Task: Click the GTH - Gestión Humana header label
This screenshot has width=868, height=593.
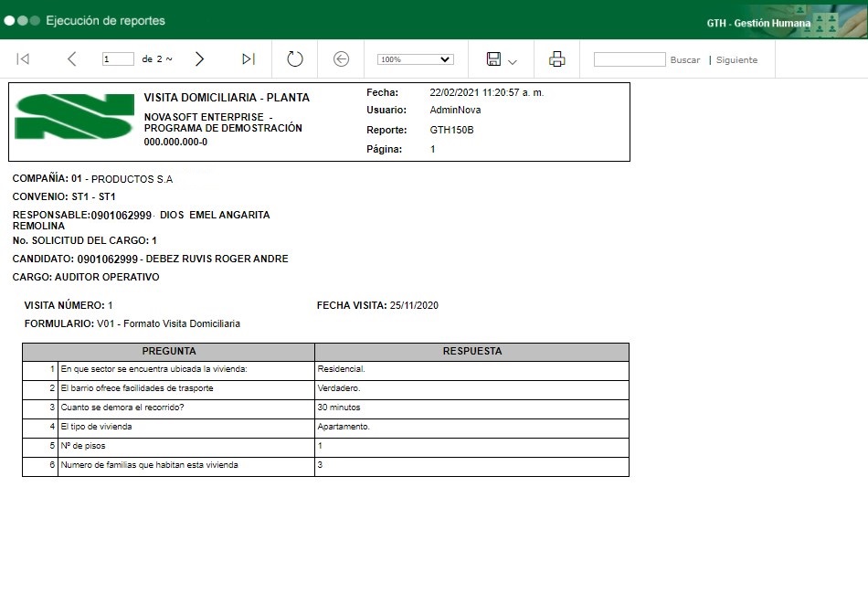Action: tap(758, 23)
